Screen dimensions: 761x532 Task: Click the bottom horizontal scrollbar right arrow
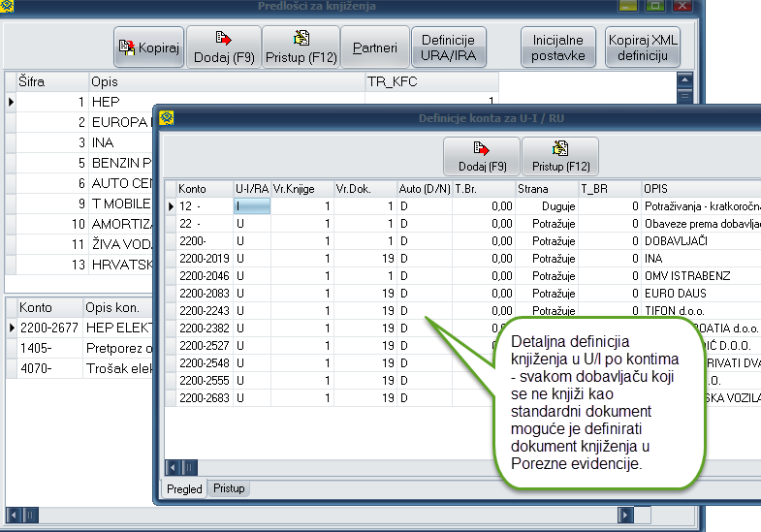625,515
